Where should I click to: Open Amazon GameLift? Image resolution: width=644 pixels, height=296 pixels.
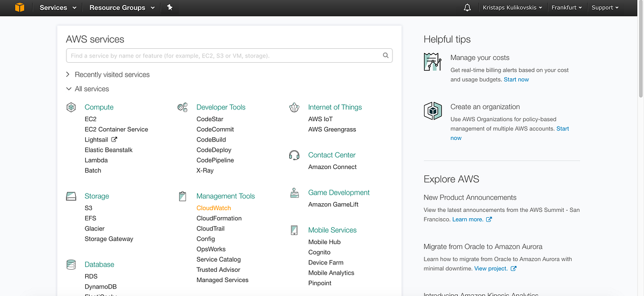[333, 204]
